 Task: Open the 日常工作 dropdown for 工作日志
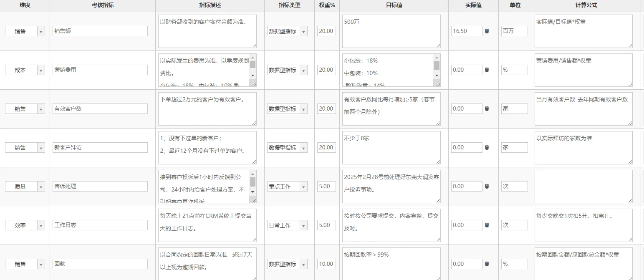303,225
